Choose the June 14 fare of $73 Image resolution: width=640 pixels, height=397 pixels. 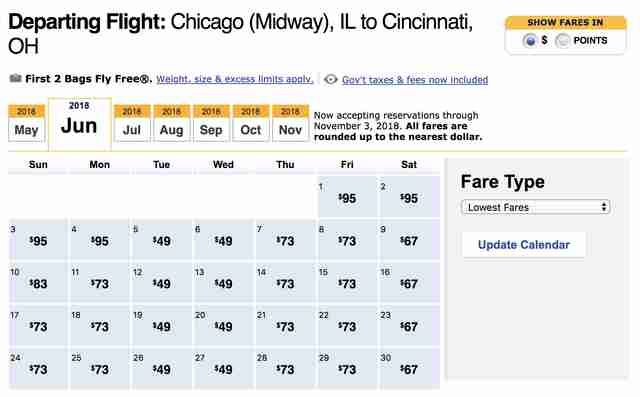(285, 283)
